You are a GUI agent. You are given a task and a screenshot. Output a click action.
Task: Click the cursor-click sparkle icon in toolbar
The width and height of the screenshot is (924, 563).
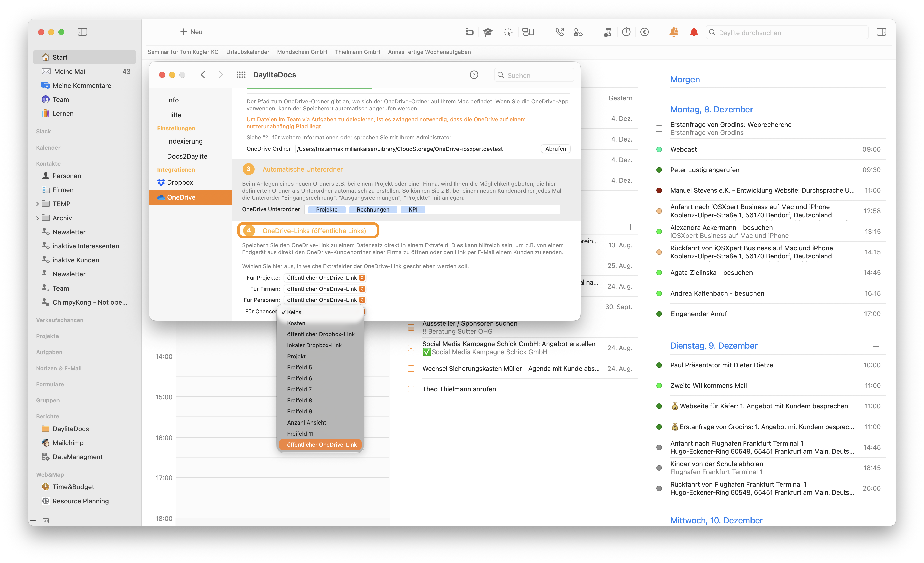508,32
